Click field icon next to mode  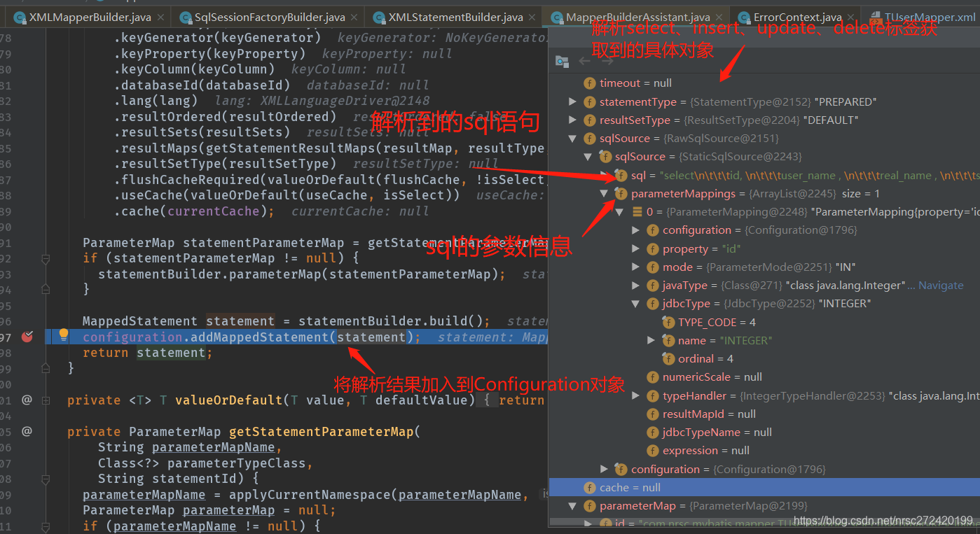[x=653, y=267]
